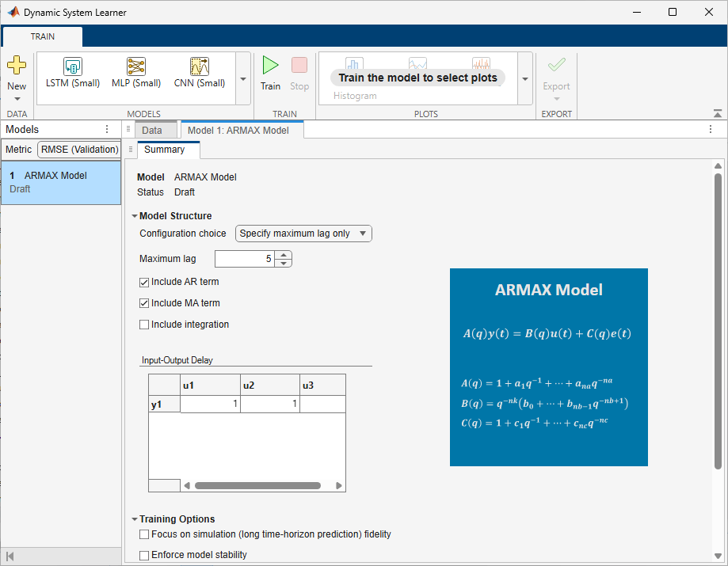Collapse the Training Options section
The width and height of the screenshot is (728, 566).
coord(135,519)
